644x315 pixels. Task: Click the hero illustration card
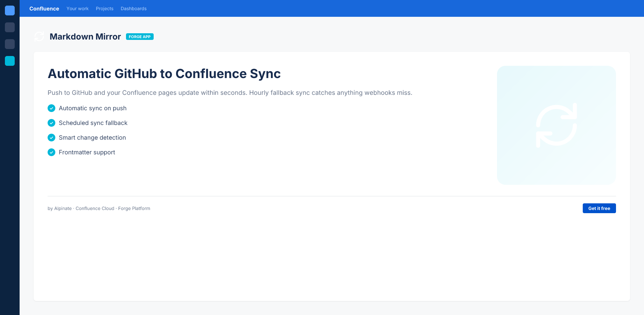tap(556, 164)
